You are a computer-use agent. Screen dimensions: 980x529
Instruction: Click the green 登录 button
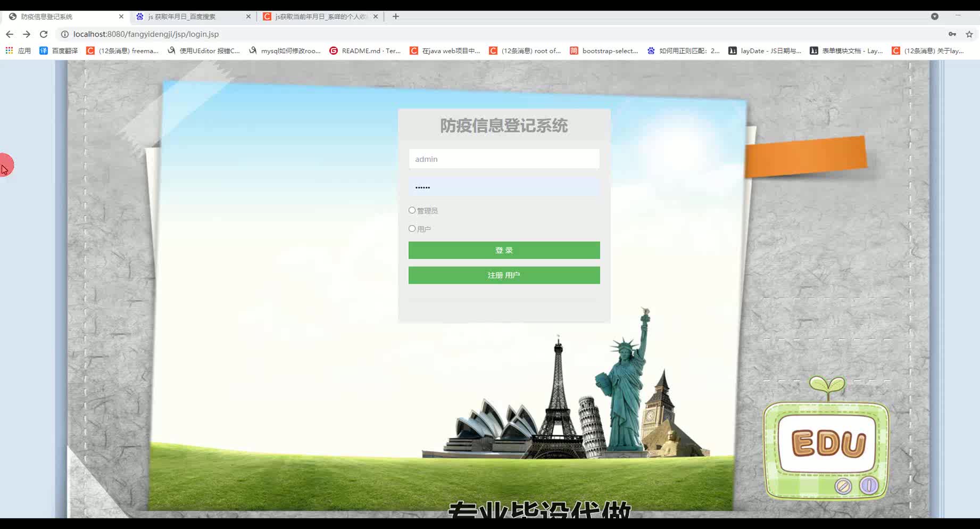pos(504,250)
